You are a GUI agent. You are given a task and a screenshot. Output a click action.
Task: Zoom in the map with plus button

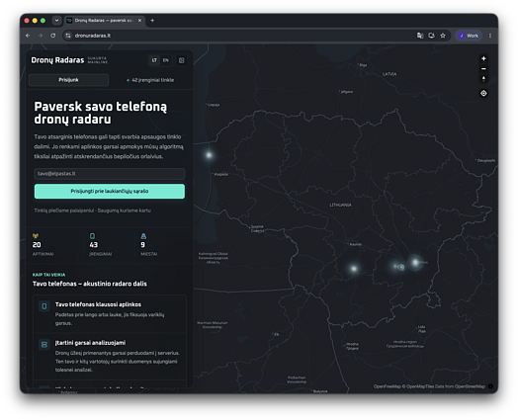(x=483, y=58)
